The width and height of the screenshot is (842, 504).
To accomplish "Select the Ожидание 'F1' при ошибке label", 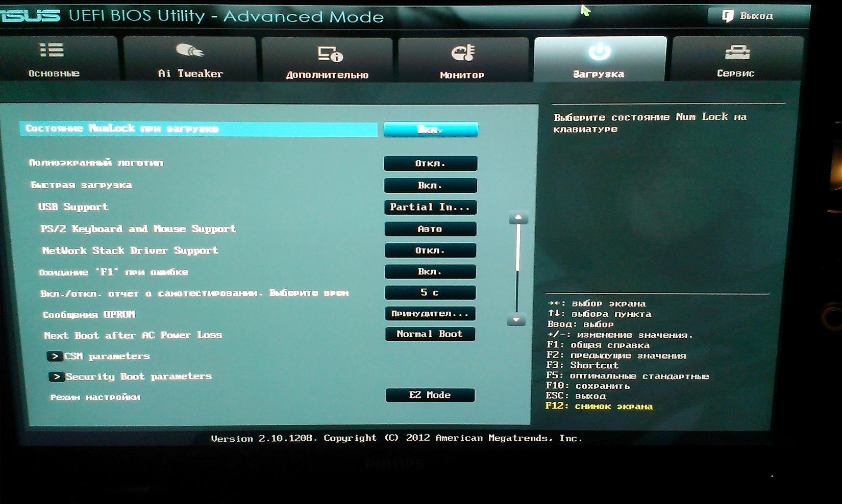I will point(114,272).
